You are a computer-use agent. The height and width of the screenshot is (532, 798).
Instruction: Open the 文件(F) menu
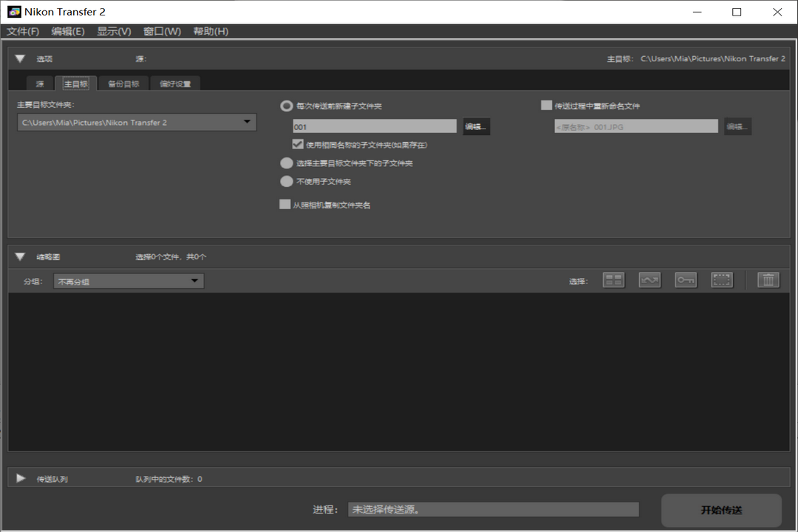pos(23,32)
